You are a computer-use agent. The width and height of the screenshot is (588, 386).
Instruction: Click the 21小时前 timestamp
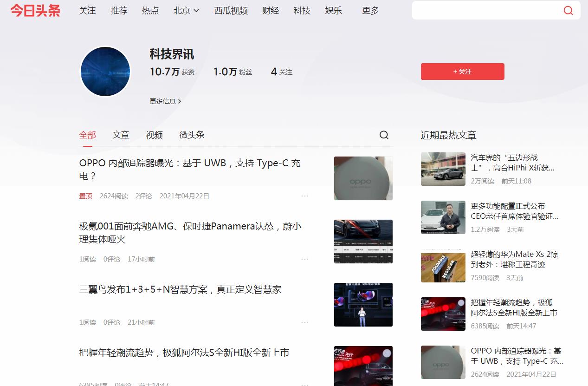pos(141,322)
